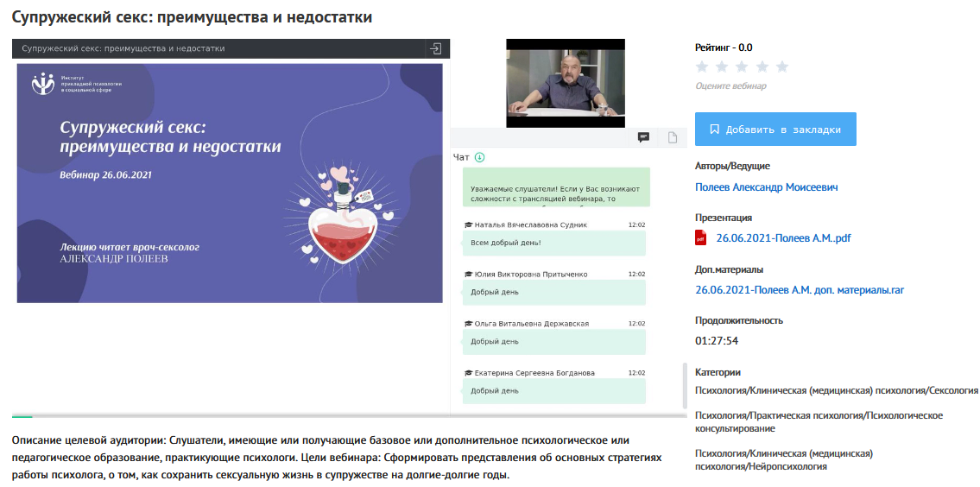Open the Психологическое консультирование category link
The height and width of the screenshot is (487, 980).
(818, 421)
